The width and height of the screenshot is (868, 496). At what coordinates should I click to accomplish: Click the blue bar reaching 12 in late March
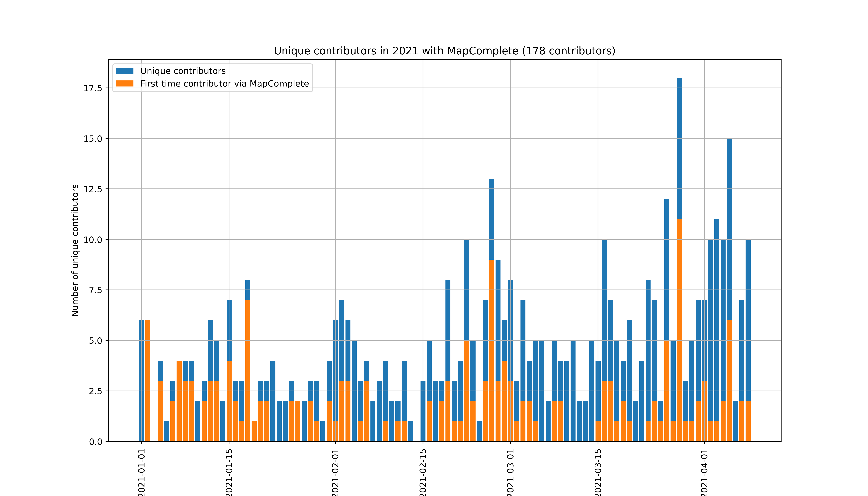tap(667, 269)
